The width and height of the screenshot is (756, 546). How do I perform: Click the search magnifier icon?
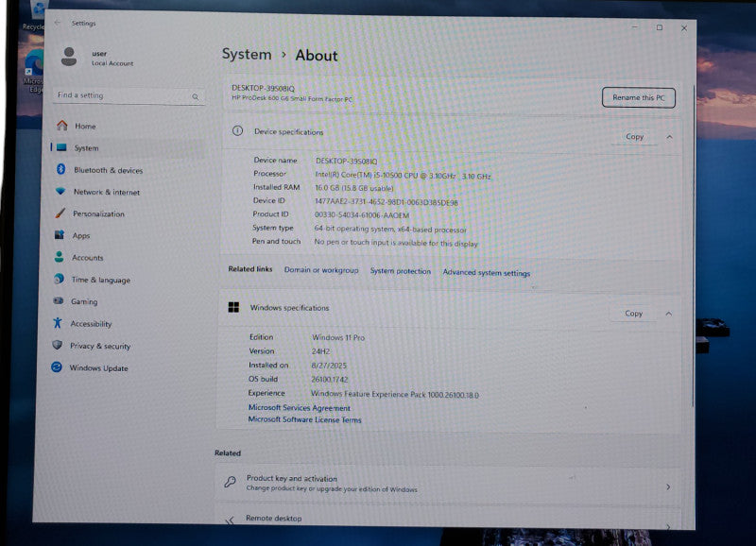(x=196, y=97)
